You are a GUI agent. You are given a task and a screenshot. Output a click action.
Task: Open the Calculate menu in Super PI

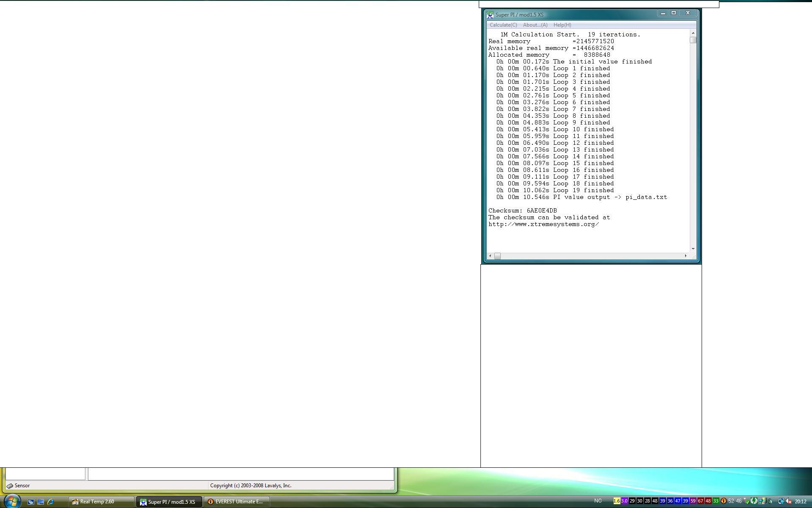(x=503, y=25)
